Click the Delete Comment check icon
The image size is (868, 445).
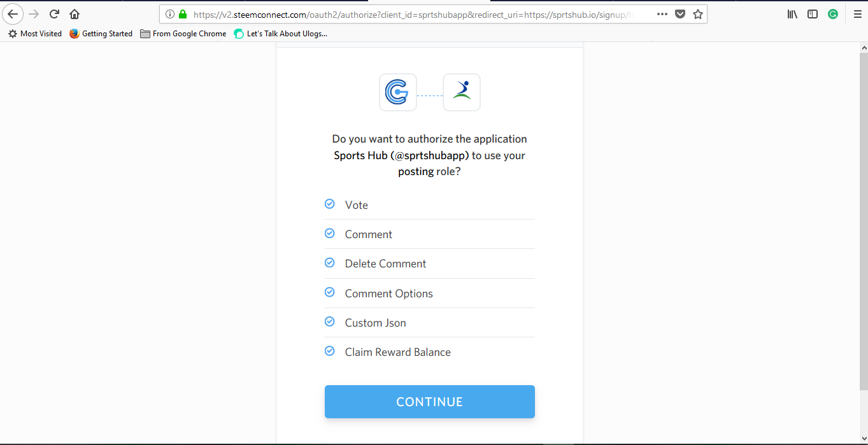click(x=330, y=262)
